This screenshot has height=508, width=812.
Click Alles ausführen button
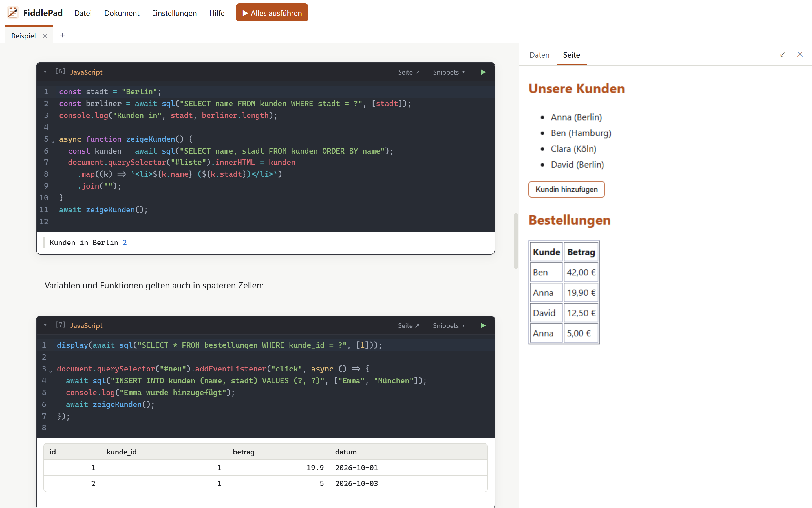(x=272, y=13)
